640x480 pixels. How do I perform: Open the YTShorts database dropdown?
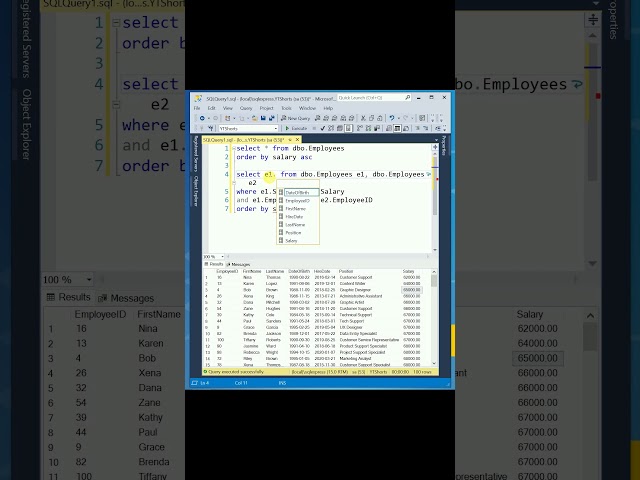point(276,128)
